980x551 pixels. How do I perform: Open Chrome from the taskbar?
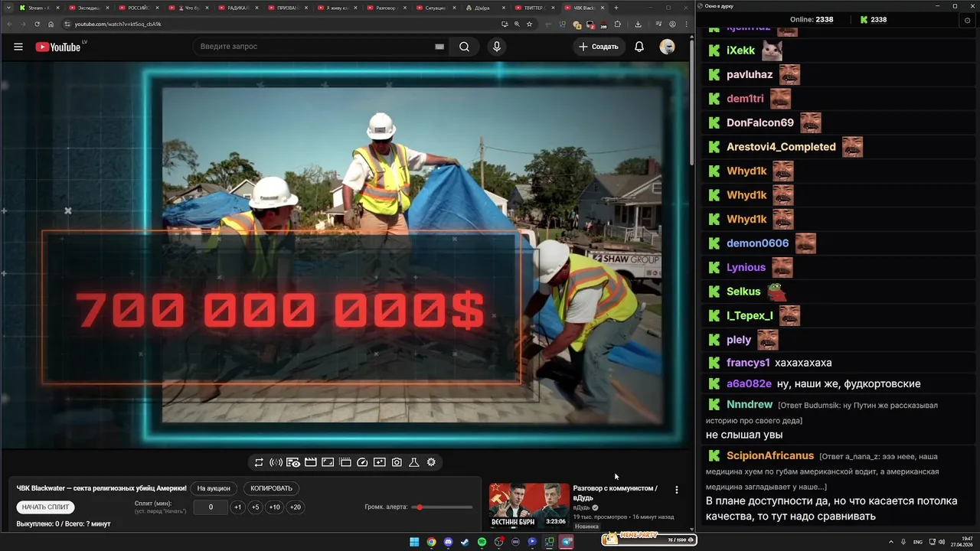pyautogui.click(x=431, y=542)
